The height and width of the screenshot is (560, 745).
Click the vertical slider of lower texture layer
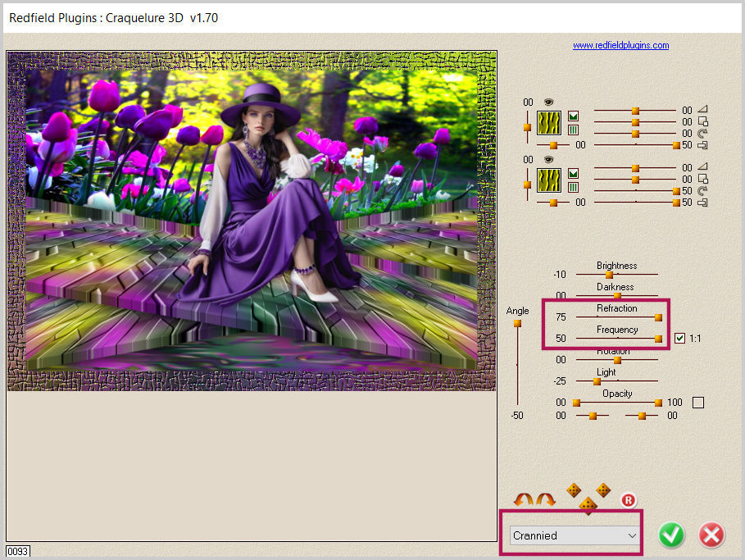pos(527,184)
